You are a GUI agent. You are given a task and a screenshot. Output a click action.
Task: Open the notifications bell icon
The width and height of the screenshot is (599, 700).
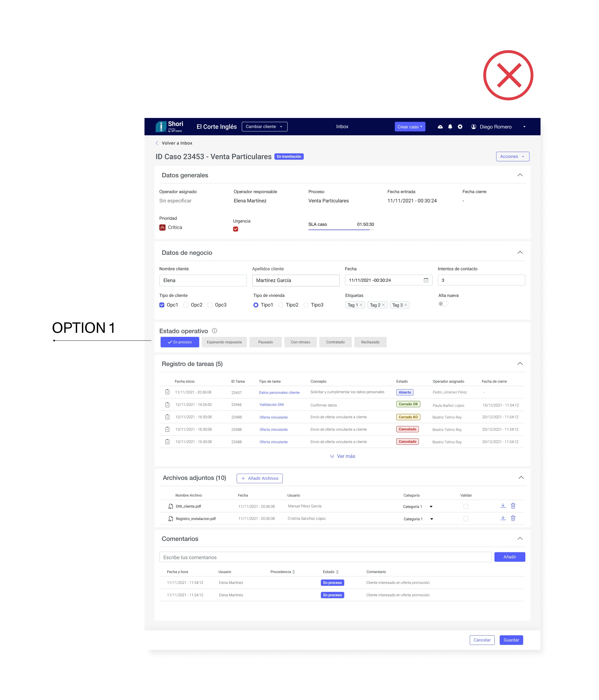coord(450,127)
